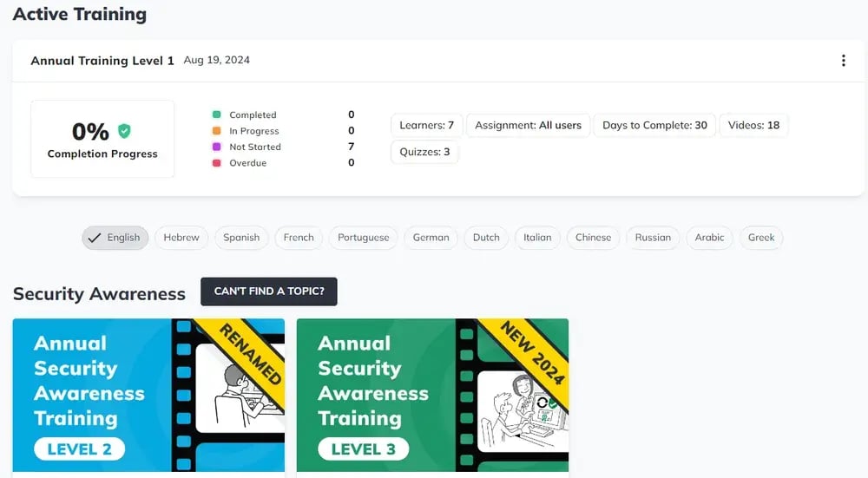Click the red Overdue status dot
868x478 pixels.
click(216, 163)
